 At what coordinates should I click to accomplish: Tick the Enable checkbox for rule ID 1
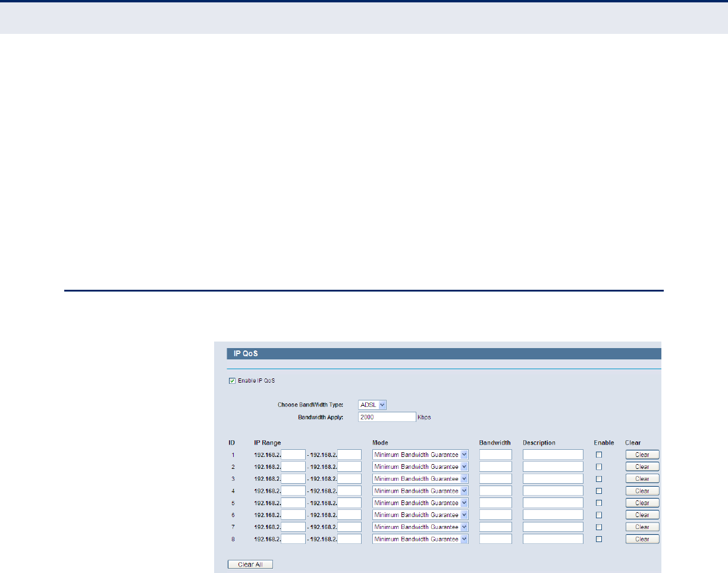click(x=599, y=455)
